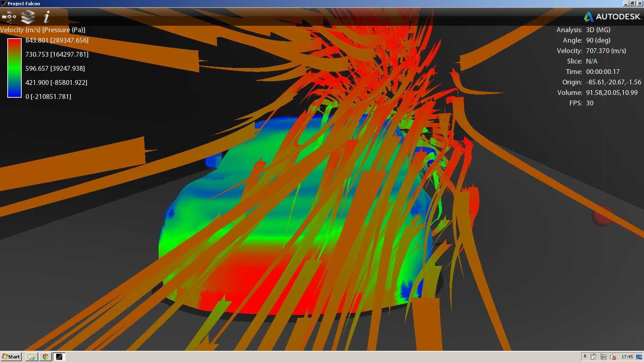Click the blue desktop tray icon
The height and width of the screenshot is (362, 644).
pyautogui.click(x=639, y=357)
